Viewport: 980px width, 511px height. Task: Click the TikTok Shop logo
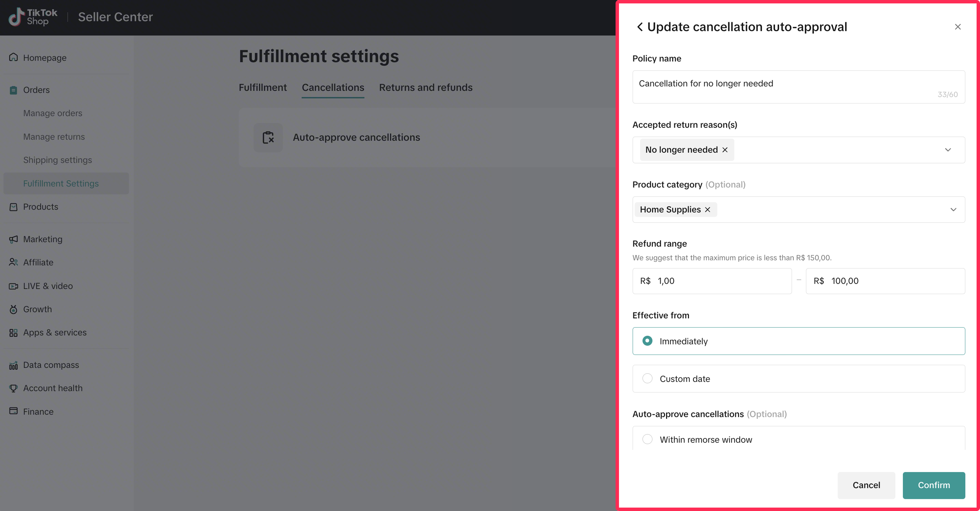pos(33,17)
